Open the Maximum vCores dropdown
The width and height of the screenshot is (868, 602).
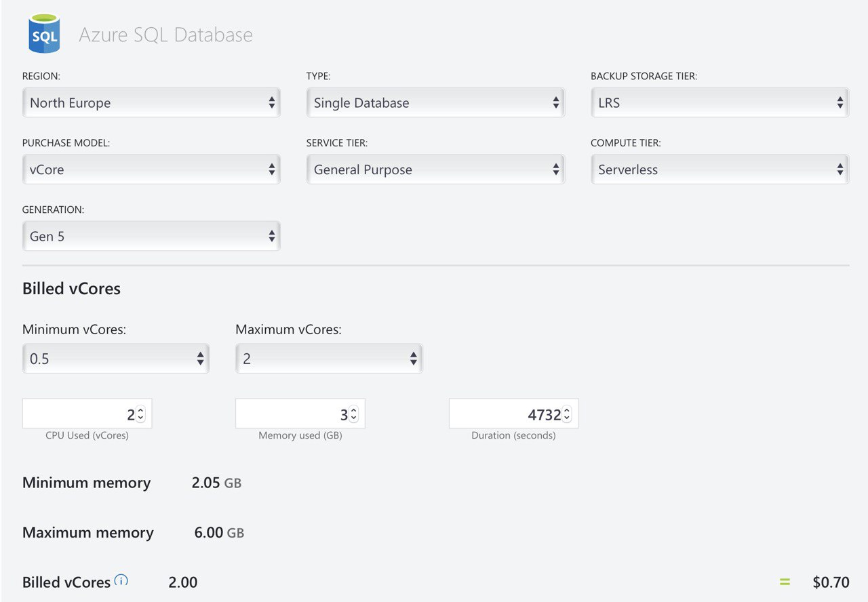point(329,359)
